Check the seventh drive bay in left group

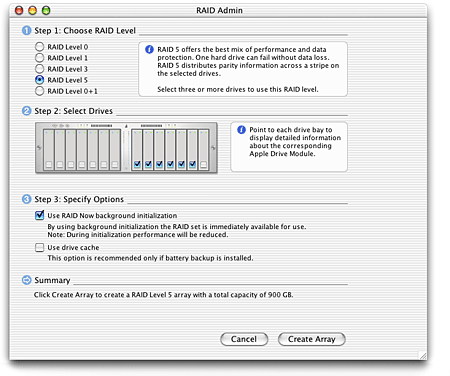point(115,164)
